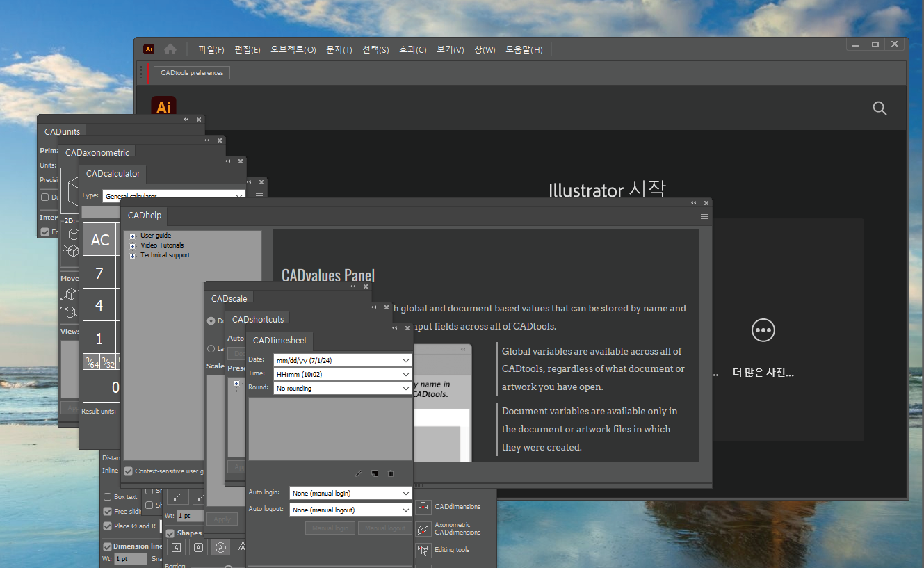Click the CADscale tab label
Image resolution: width=924 pixels, height=568 pixels.
pyautogui.click(x=229, y=299)
